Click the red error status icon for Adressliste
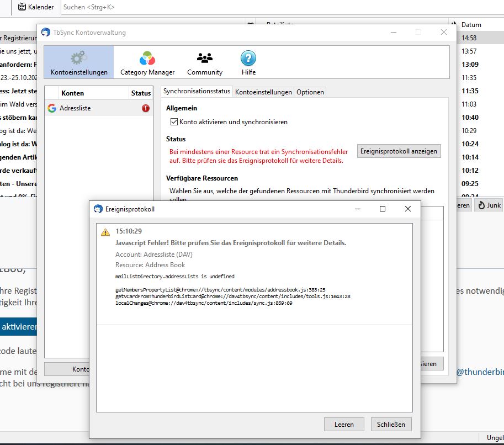The image size is (504, 445). [x=146, y=108]
